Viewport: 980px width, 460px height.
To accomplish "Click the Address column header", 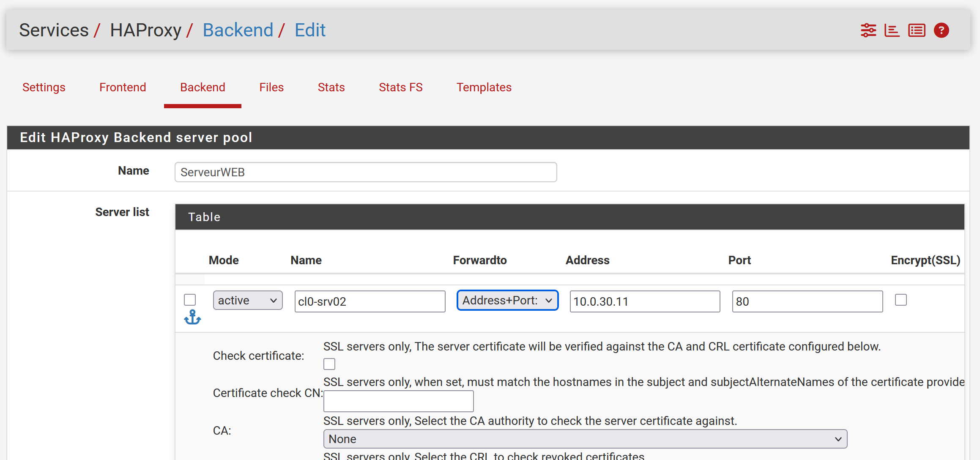I will tap(588, 260).
